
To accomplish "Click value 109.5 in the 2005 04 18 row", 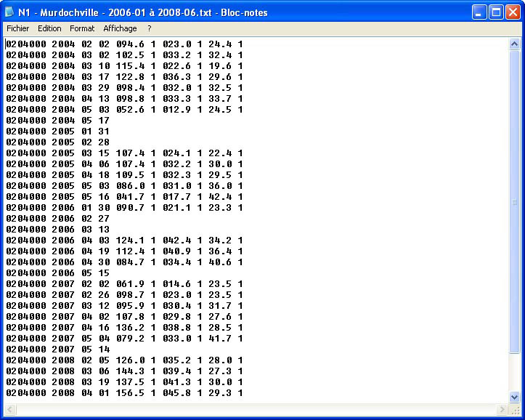I will [130, 175].
